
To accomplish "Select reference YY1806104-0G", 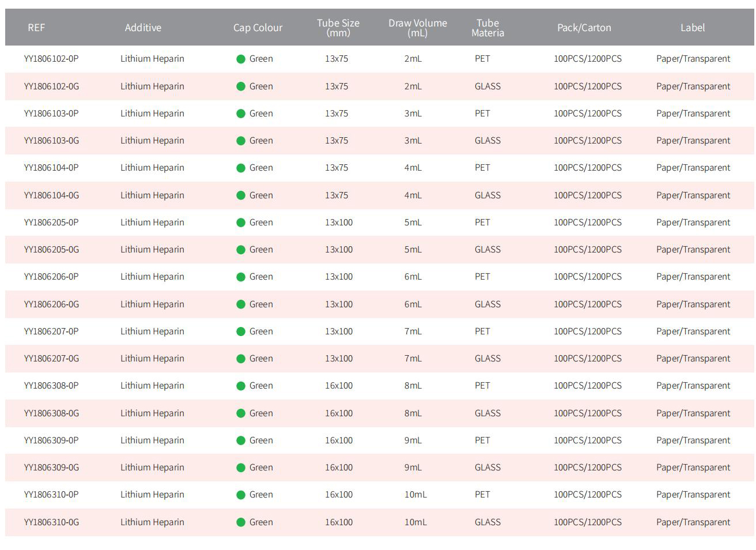I will point(51,195).
